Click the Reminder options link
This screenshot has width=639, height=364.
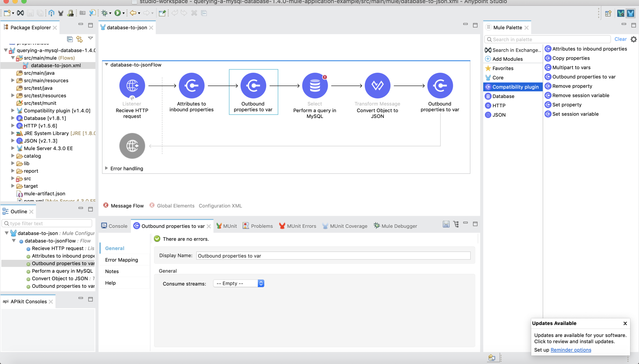coord(571,350)
